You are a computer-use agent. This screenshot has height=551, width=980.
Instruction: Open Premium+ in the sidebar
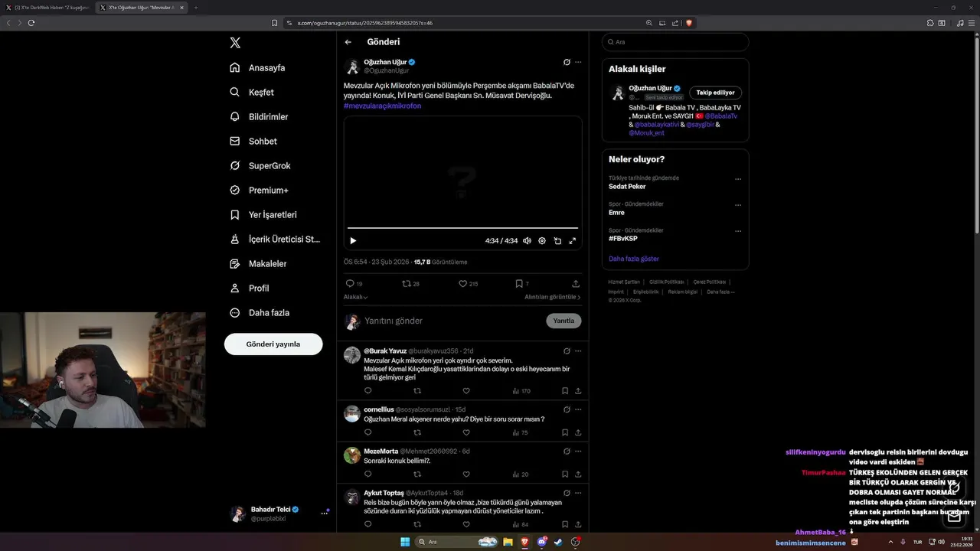pyautogui.click(x=259, y=190)
